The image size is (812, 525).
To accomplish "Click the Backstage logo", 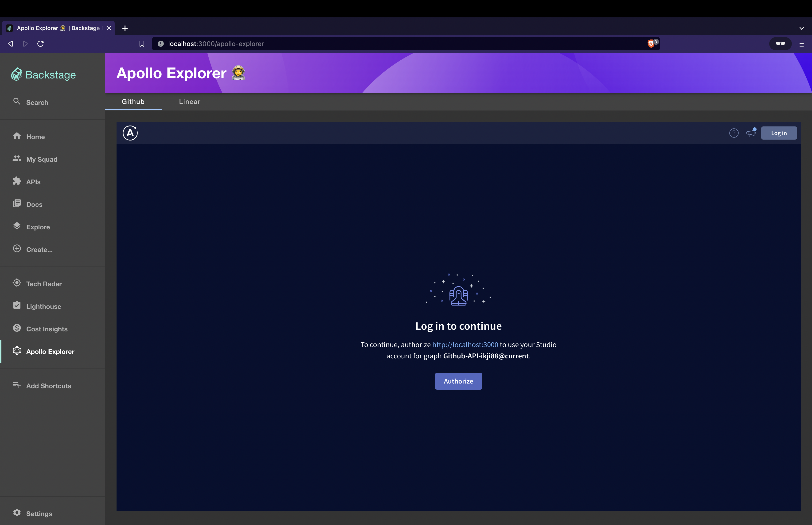I will point(44,74).
